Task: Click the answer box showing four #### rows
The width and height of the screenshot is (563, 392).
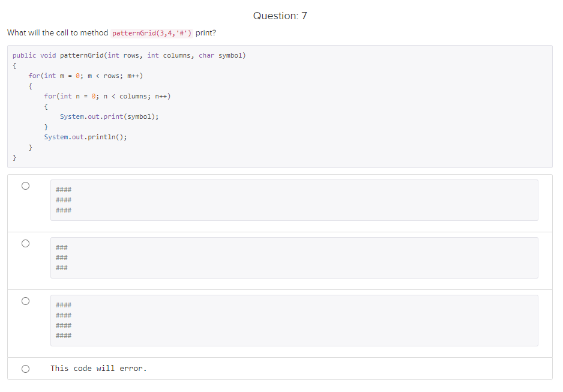Action: [x=294, y=320]
